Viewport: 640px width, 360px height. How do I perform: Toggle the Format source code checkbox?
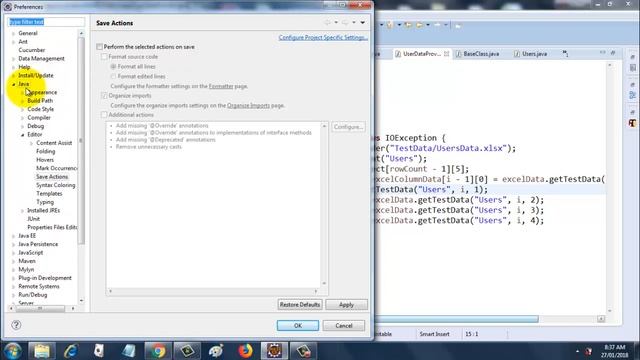104,57
